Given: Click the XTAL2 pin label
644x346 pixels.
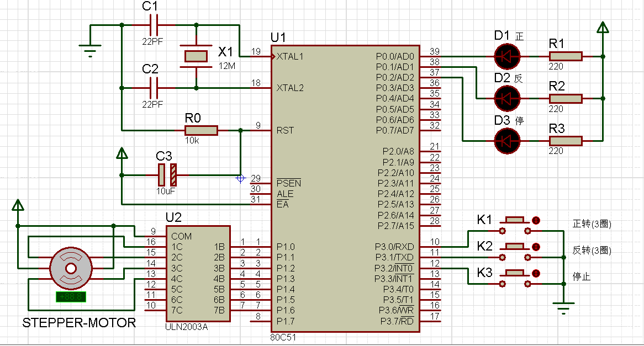Looking at the screenshot, I should [290, 88].
